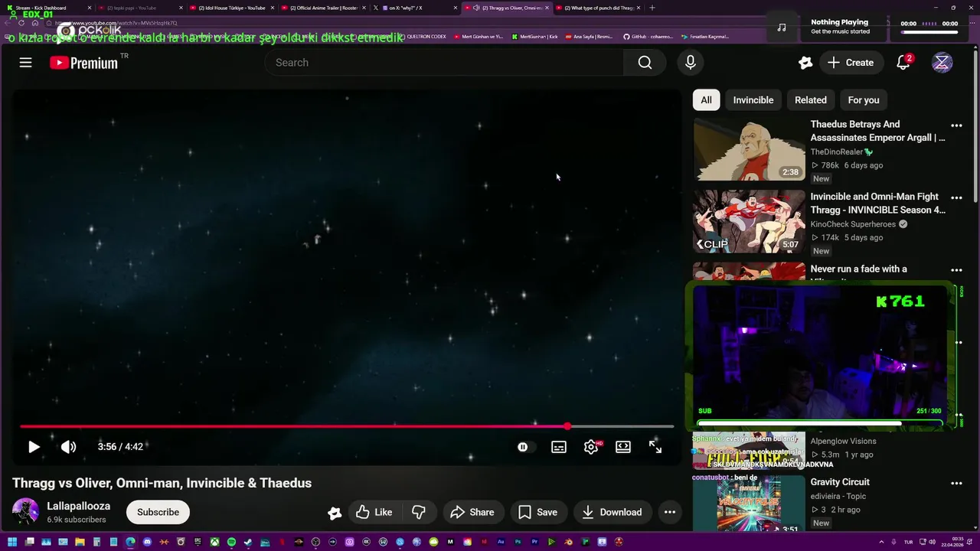The height and width of the screenshot is (551, 980).
Task: Open Spotify from the taskbar
Action: click(x=231, y=542)
